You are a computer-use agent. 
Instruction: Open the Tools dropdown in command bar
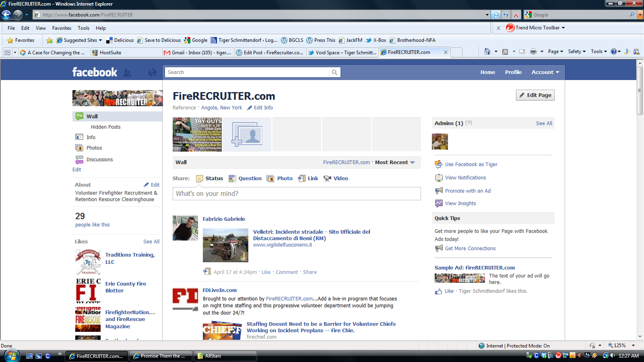[599, 51]
